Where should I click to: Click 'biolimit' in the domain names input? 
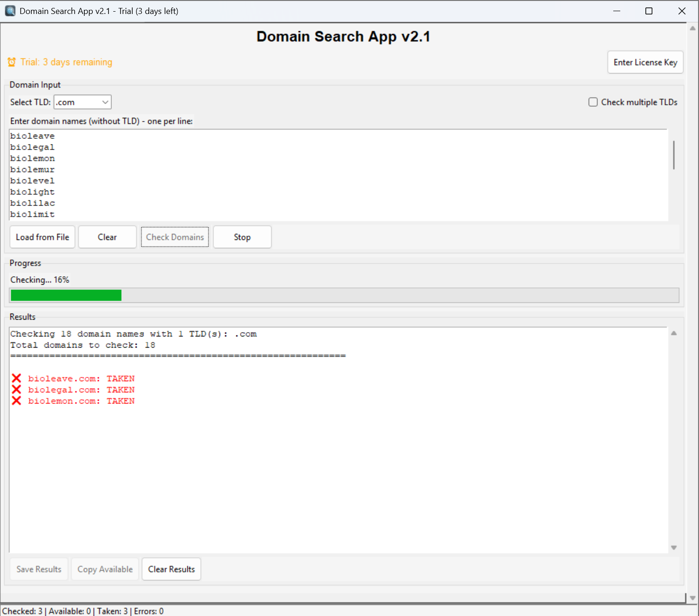point(33,214)
